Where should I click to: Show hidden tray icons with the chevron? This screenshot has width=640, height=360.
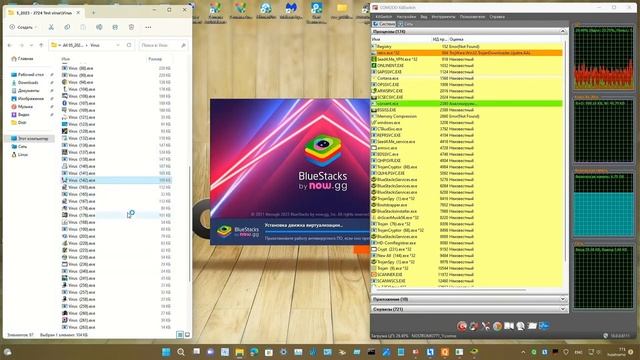coord(523,352)
